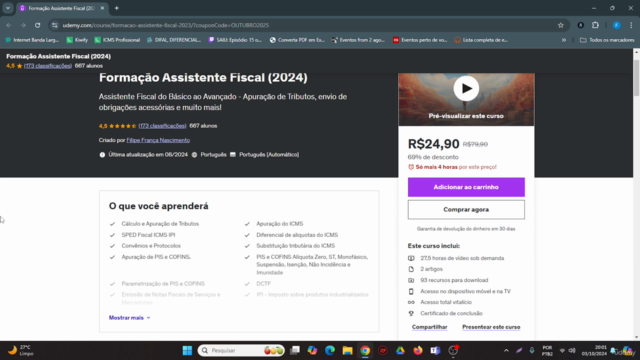Close the Formação Assistente Fiscal tab
Screen dimensions: 640x360
pyautogui.click(x=102, y=8)
